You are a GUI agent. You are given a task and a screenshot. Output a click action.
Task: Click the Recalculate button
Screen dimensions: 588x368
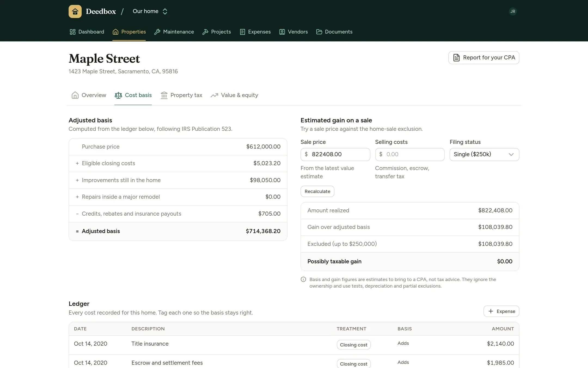point(317,191)
